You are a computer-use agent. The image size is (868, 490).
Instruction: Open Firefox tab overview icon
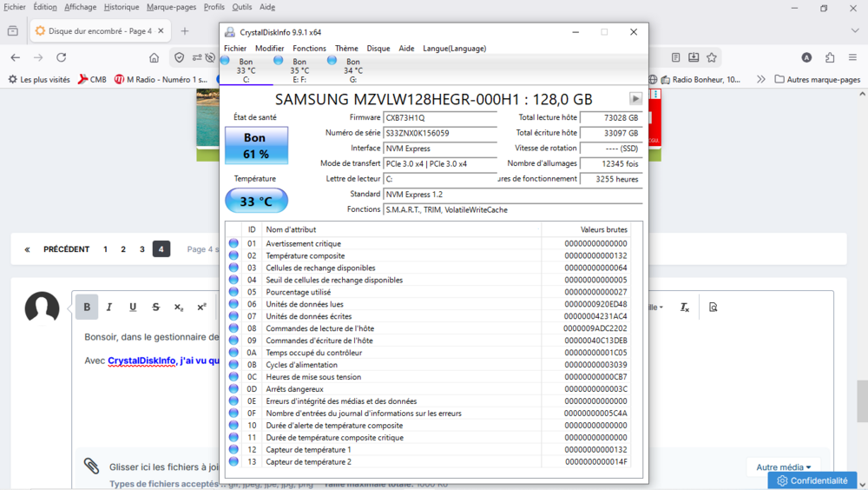coord(13,31)
